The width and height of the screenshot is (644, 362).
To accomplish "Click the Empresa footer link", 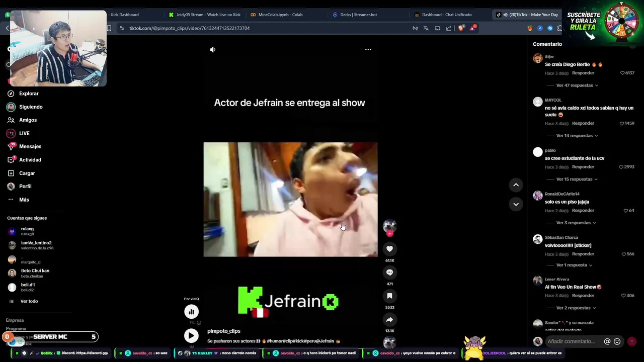I will tap(15, 320).
